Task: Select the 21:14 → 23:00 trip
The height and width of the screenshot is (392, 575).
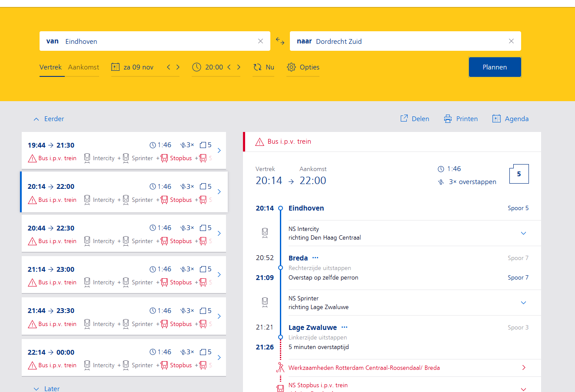Action: (x=124, y=275)
